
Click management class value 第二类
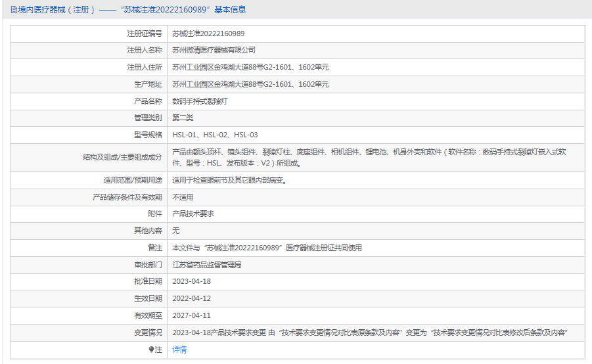pyautogui.click(x=183, y=118)
